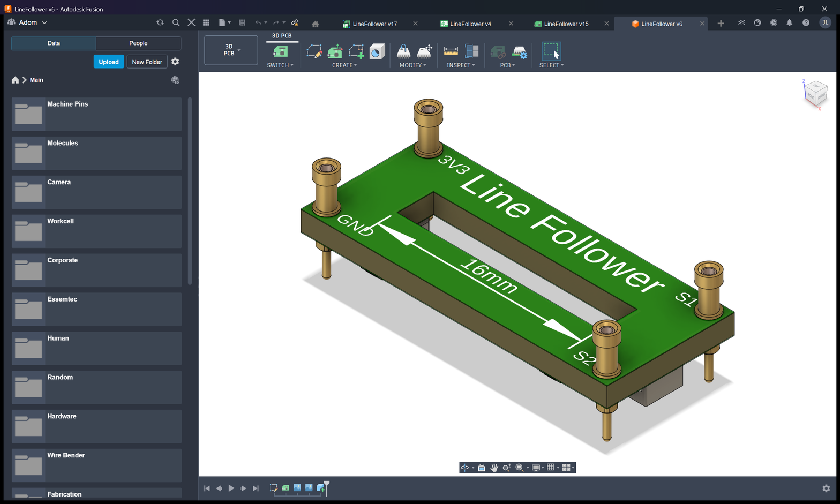
Task: Click the Create 3D PCB component icon
Action: click(x=335, y=51)
